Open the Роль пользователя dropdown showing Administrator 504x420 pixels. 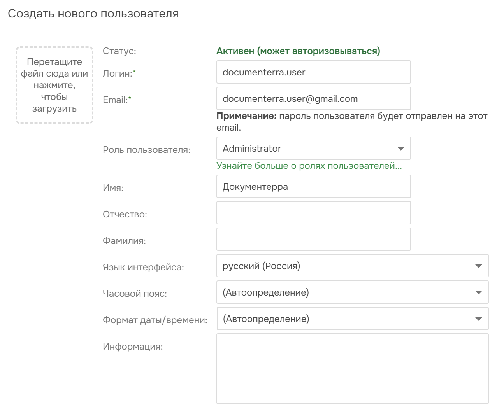(313, 149)
